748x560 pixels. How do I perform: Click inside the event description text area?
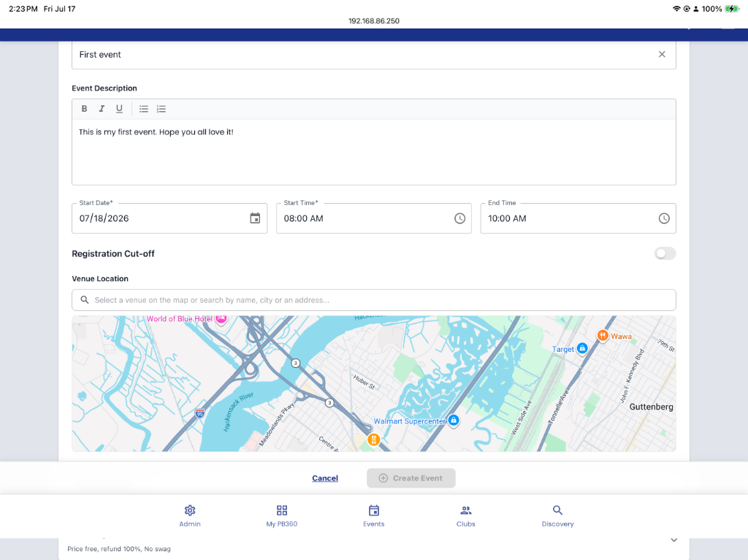tap(373, 152)
